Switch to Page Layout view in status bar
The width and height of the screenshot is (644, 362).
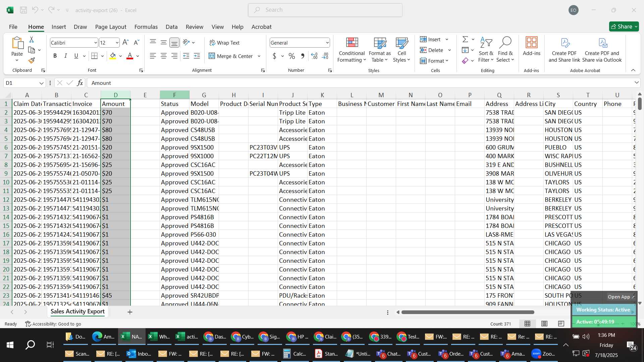(x=544, y=323)
